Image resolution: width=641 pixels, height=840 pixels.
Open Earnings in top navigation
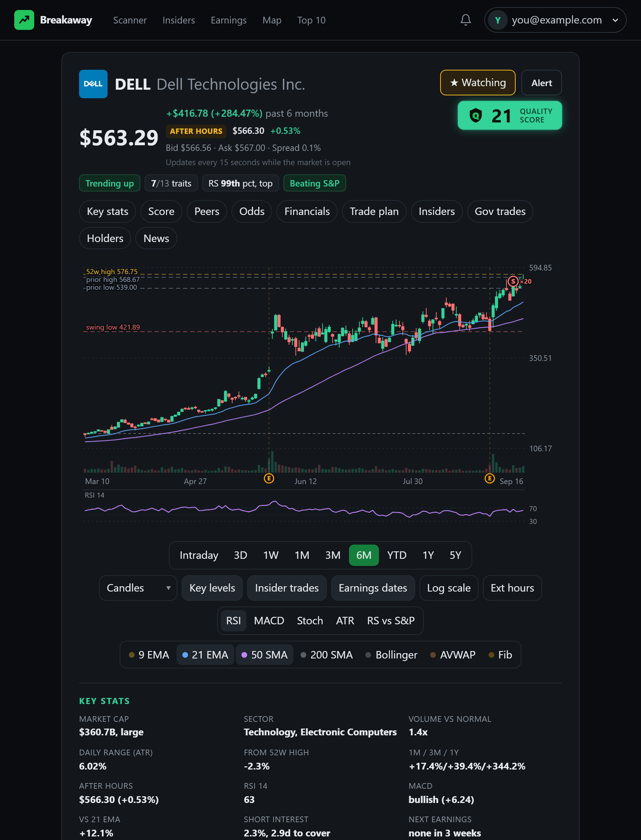coord(229,20)
